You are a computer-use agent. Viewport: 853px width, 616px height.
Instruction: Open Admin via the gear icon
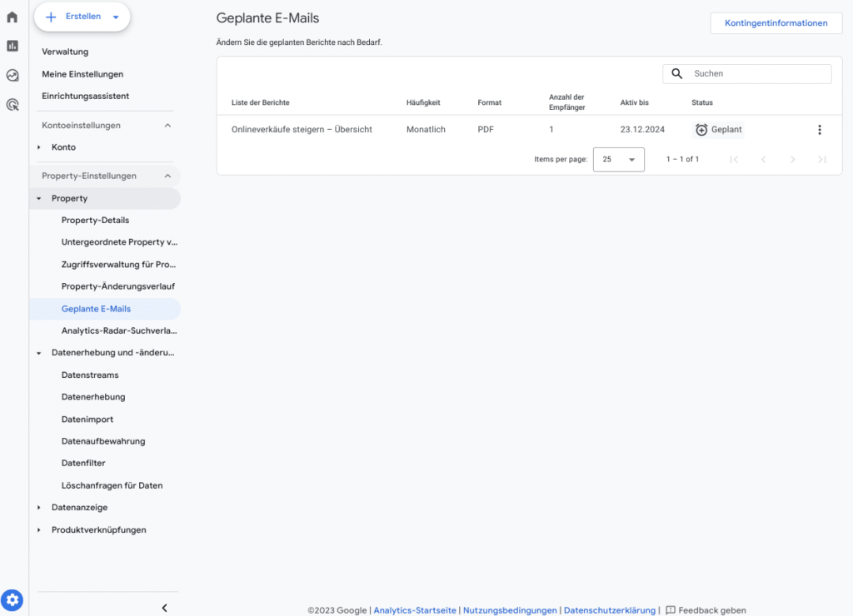[x=12, y=599]
